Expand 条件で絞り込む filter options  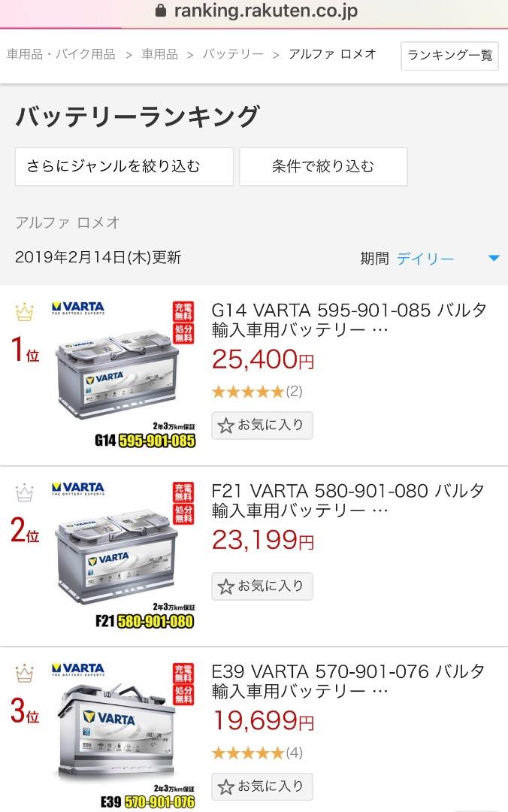323,166
